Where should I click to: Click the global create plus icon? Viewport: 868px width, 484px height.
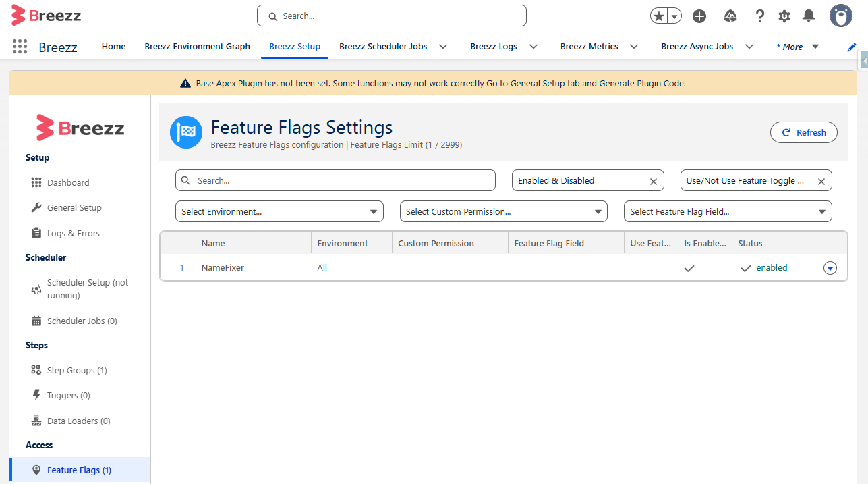point(699,16)
